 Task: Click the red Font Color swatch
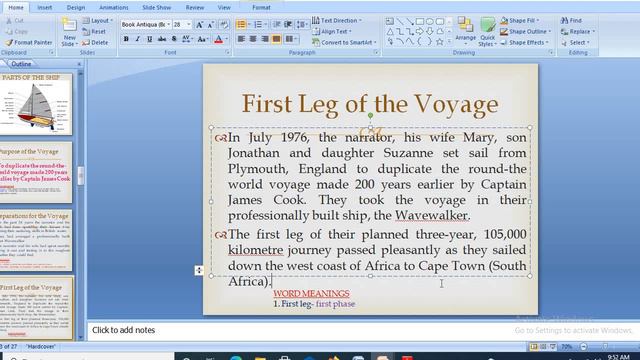coord(218,39)
